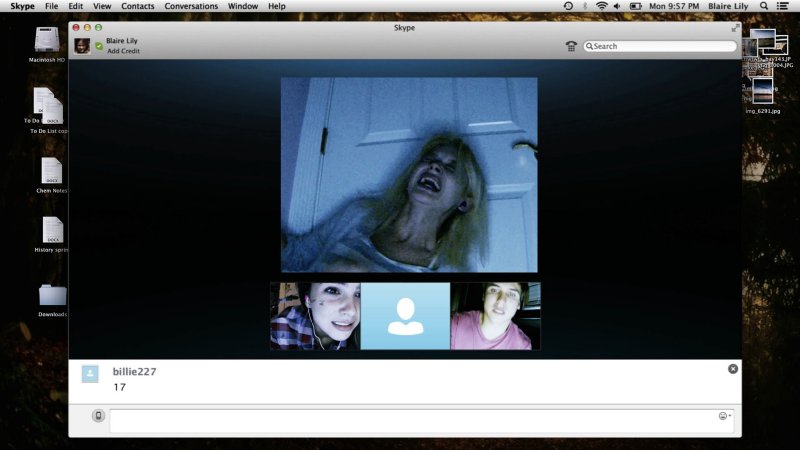
Task: Click the dial pad phone icon
Action: click(571, 46)
